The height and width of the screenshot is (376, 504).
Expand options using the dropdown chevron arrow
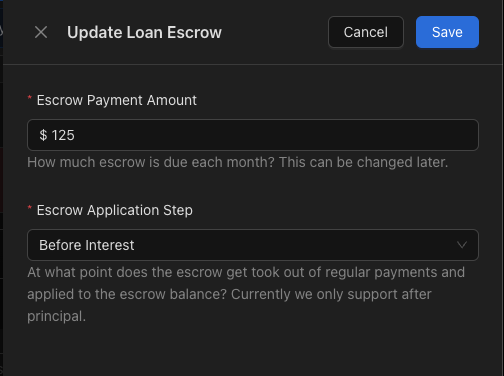462,245
